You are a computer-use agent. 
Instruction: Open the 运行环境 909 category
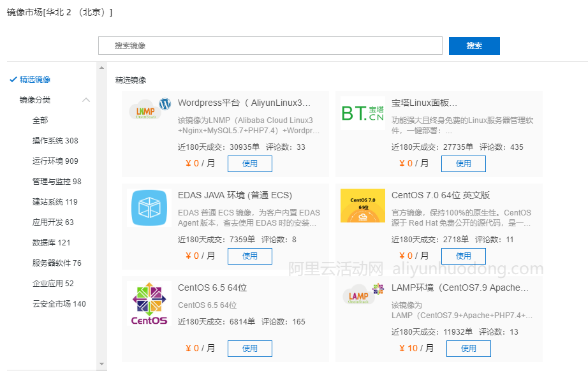pyautogui.click(x=55, y=161)
